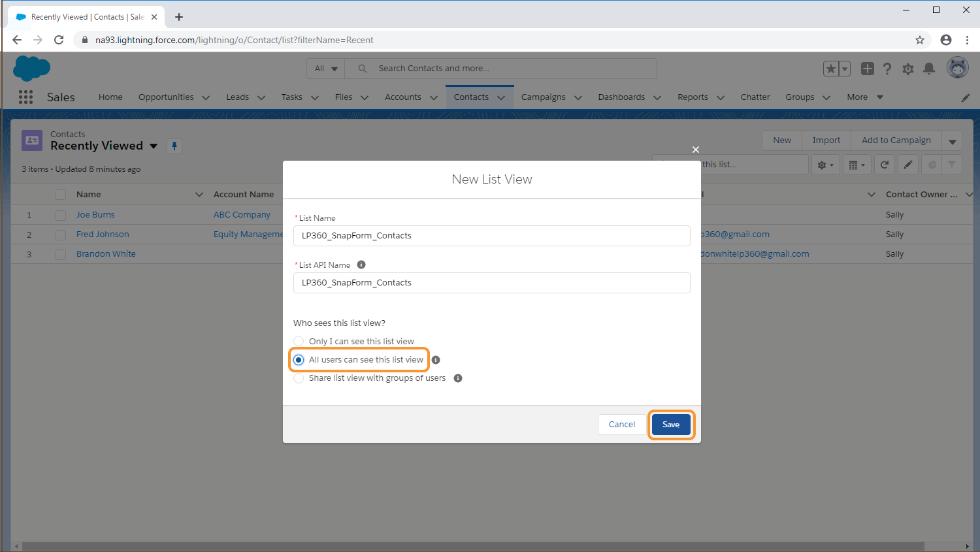Select Share list view with groups of users
This screenshot has height=552, width=980.
[299, 378]
